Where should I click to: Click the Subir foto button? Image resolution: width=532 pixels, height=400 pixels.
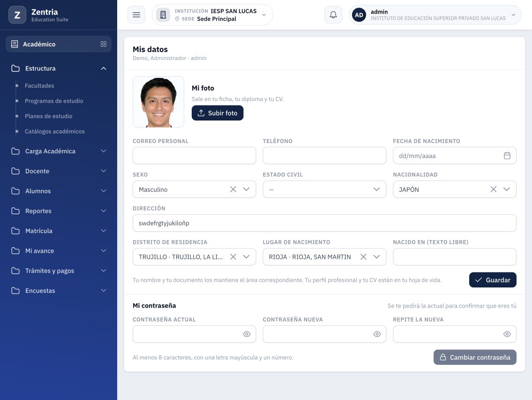coord(217,113)
